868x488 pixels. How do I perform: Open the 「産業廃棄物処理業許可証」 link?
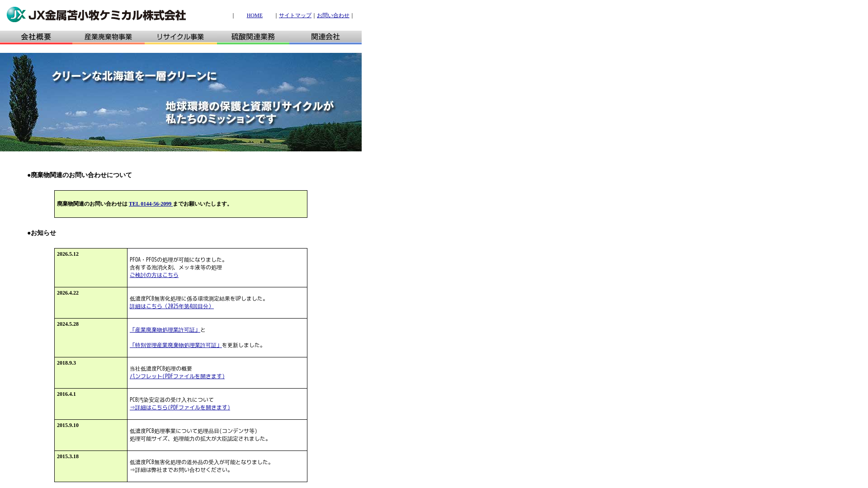165,330
